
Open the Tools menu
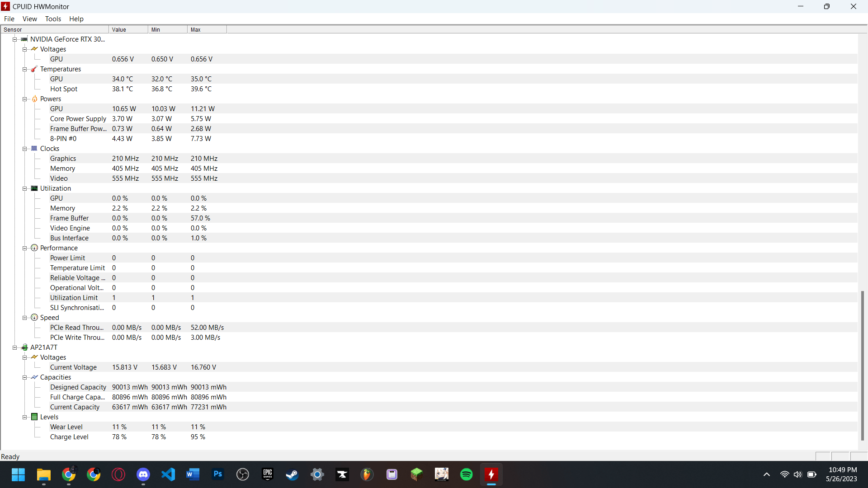point(53,19)
